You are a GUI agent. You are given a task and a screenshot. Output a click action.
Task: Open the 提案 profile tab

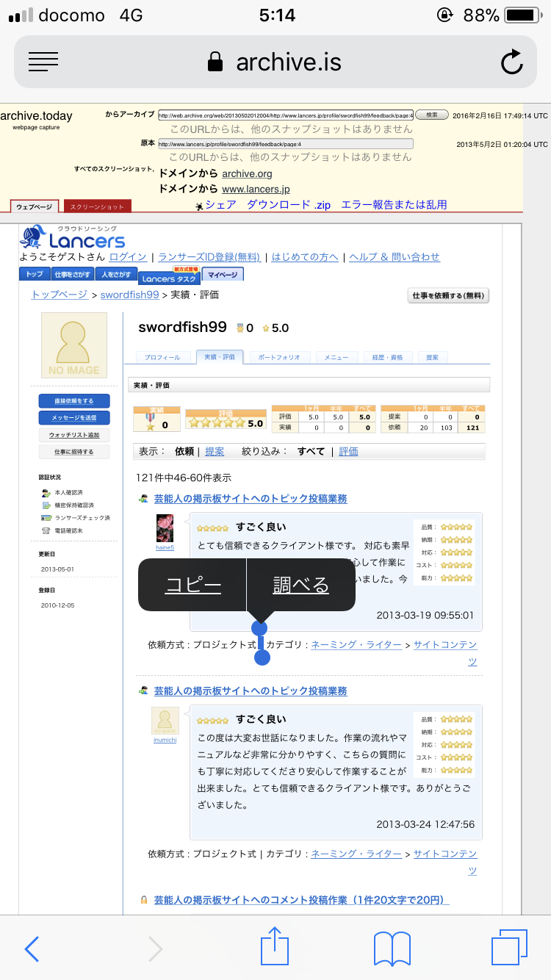coord(432,357)
